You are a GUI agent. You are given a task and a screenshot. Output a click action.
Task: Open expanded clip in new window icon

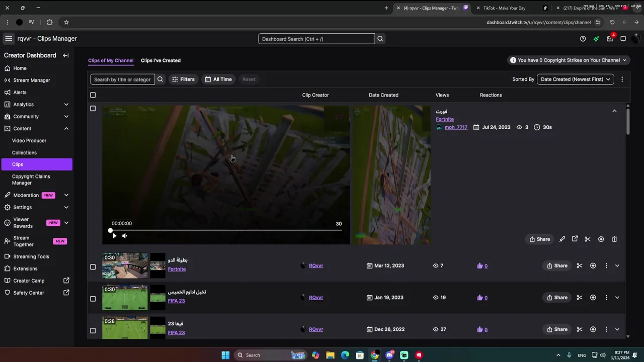click(x=575, y=239)
